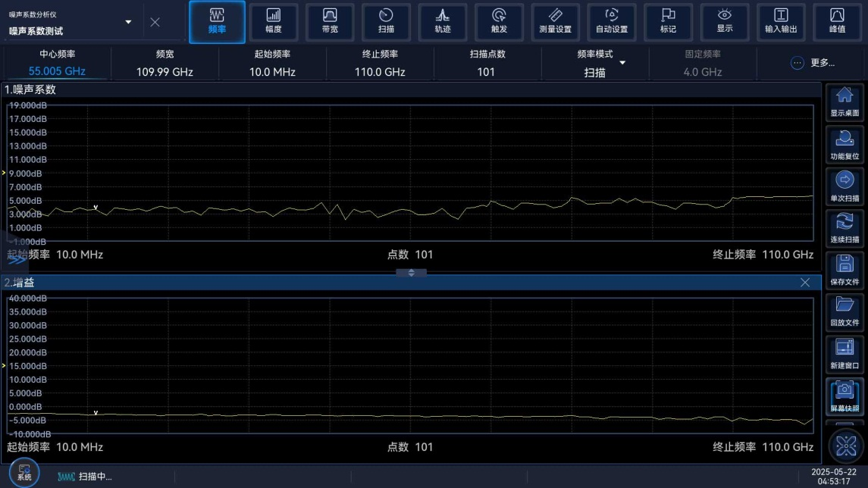Click the 峰值 (peak) search icon
The image size is (868, 488).
(837, 21)
